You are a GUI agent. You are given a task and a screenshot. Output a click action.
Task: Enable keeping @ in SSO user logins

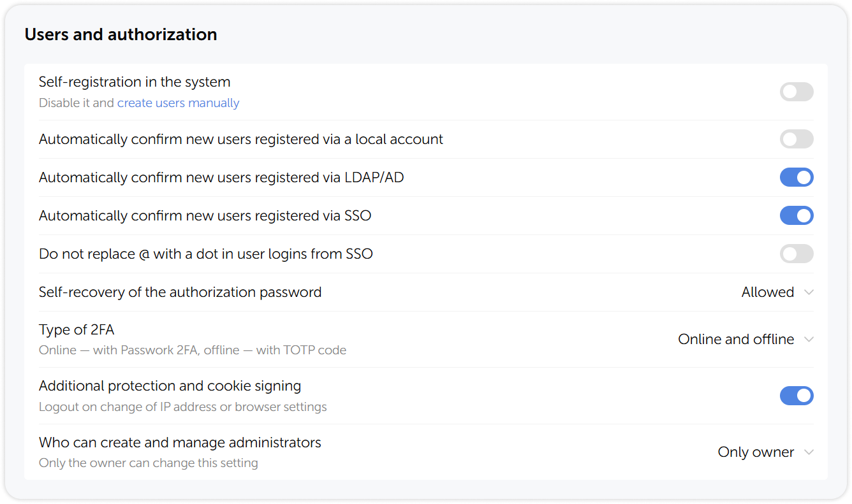797,254
